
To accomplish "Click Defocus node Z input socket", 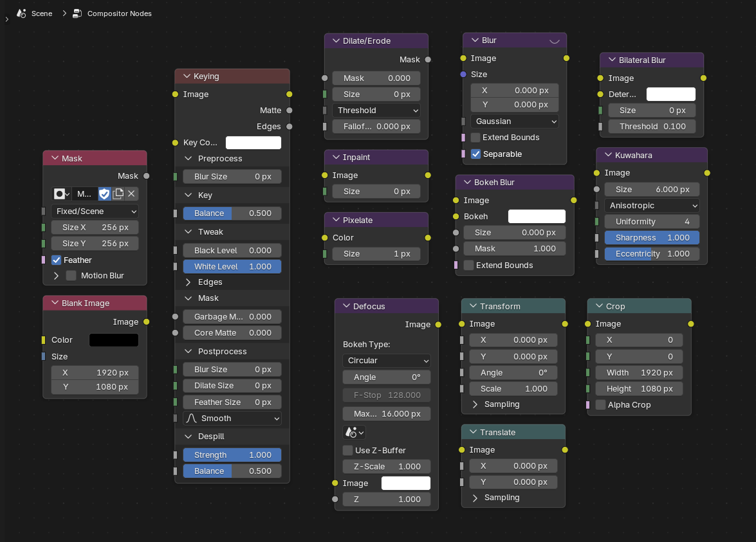I will point(335,499).
